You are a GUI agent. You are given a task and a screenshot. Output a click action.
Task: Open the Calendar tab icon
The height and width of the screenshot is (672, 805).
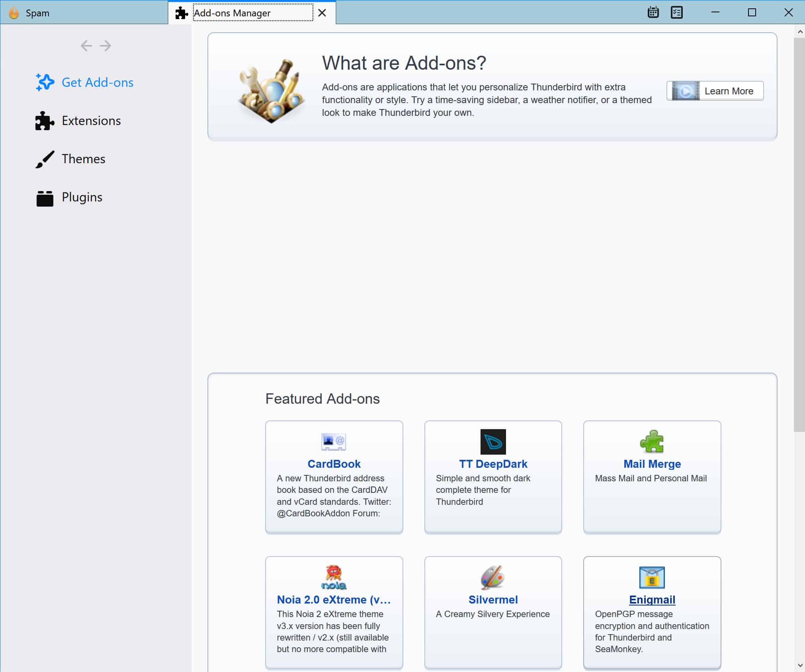click(x=653, y=12)
